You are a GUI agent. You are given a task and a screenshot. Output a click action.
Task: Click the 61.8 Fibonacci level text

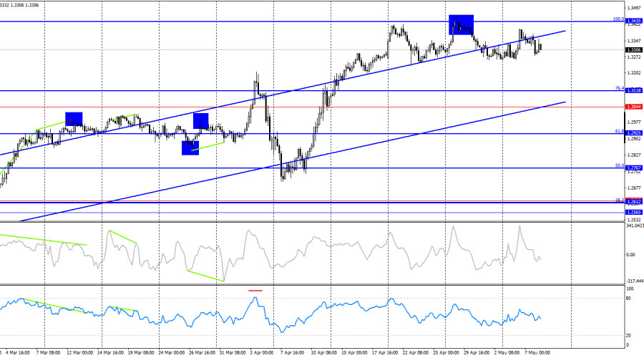point(620,131)
